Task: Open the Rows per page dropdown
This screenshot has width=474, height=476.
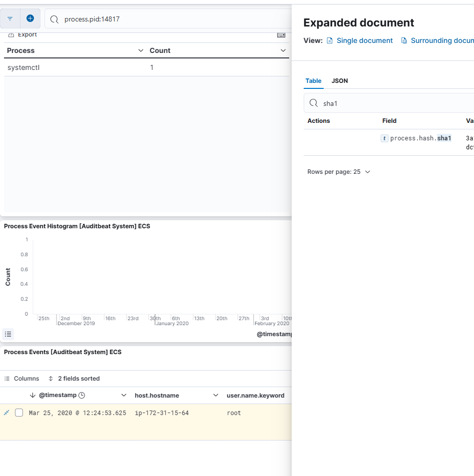Action: coord(339,172)
